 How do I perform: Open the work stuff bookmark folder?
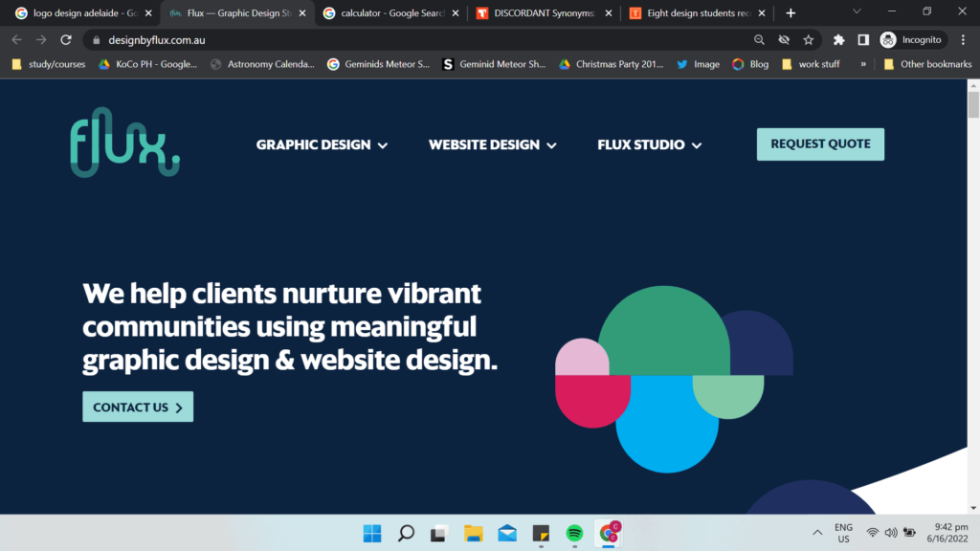click(811, 64)
